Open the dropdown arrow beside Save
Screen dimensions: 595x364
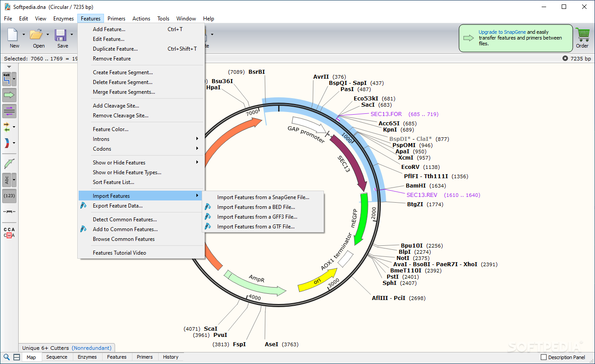point(71,35)
